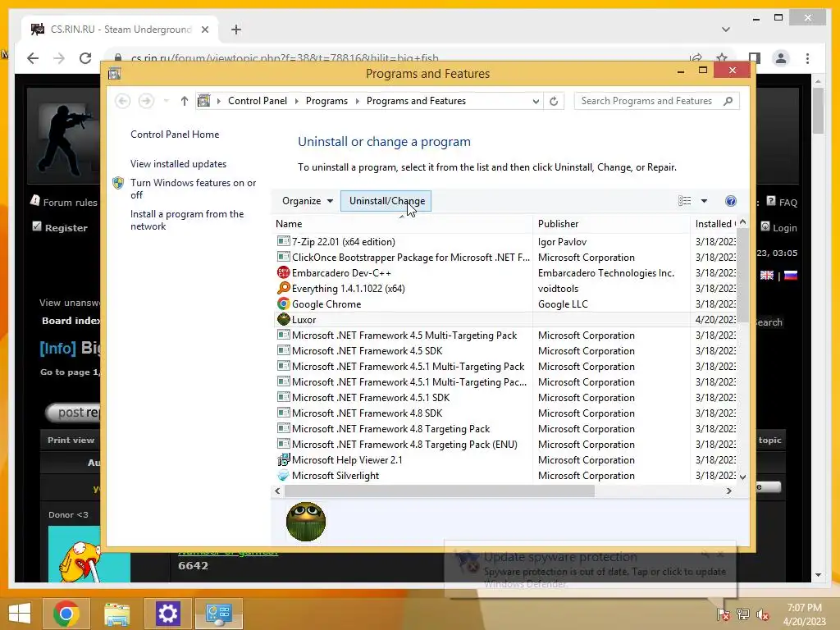Select the Microsoft Help Viewer 2.1 icon
This screenshot has width=840, height=630.
(x=283, y=459)
